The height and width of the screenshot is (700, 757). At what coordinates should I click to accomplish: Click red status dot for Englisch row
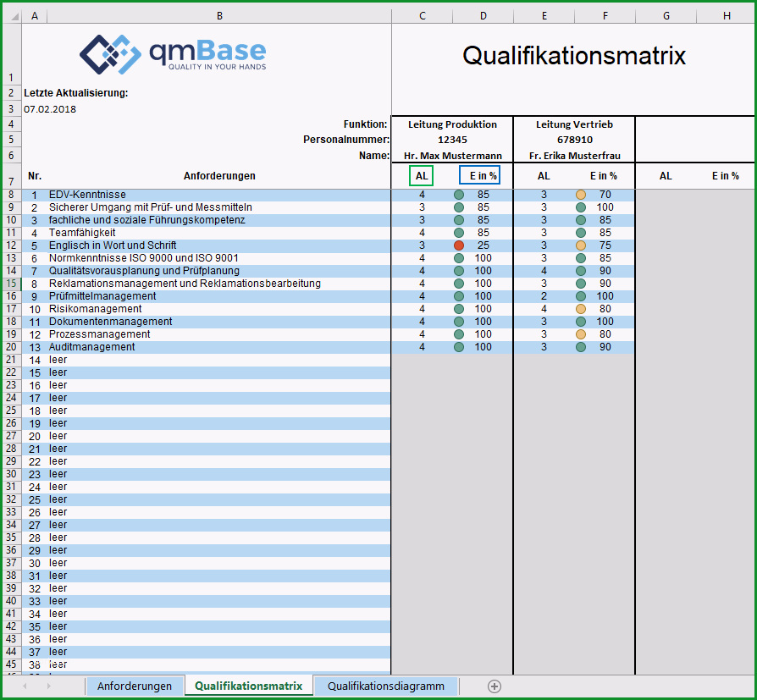[459, 245]
